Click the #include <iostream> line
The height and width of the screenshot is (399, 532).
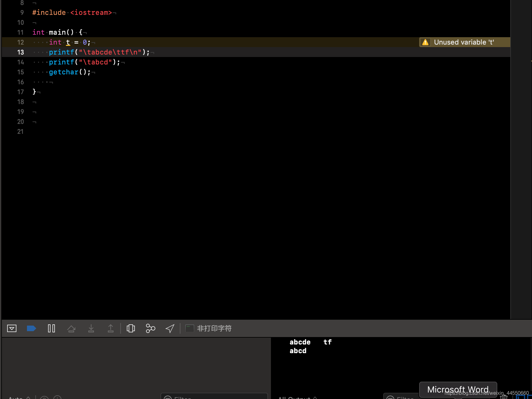(x=72, y=13)
